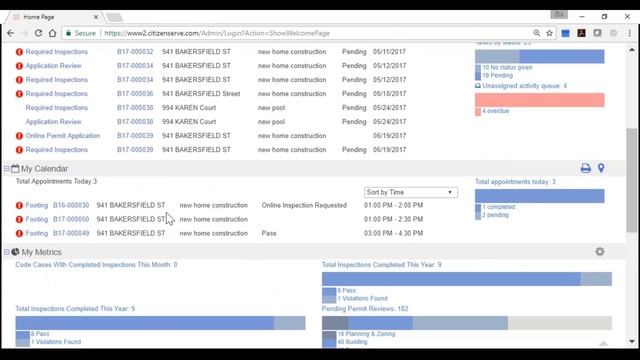The height and width of the screenshot is (360, 640).
Task: Click 40 Building legend entry
Action: tap(352, 342)
